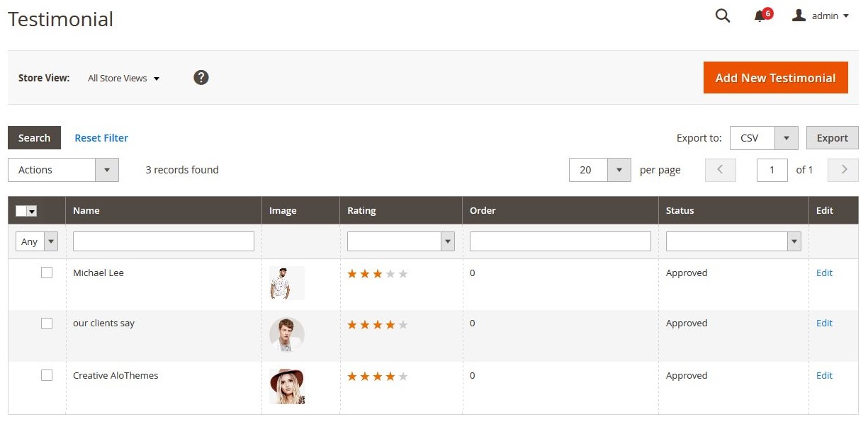Click the Reset Filter link
The height and width of the screenshot is (424, 868).
tap(101, 138)
